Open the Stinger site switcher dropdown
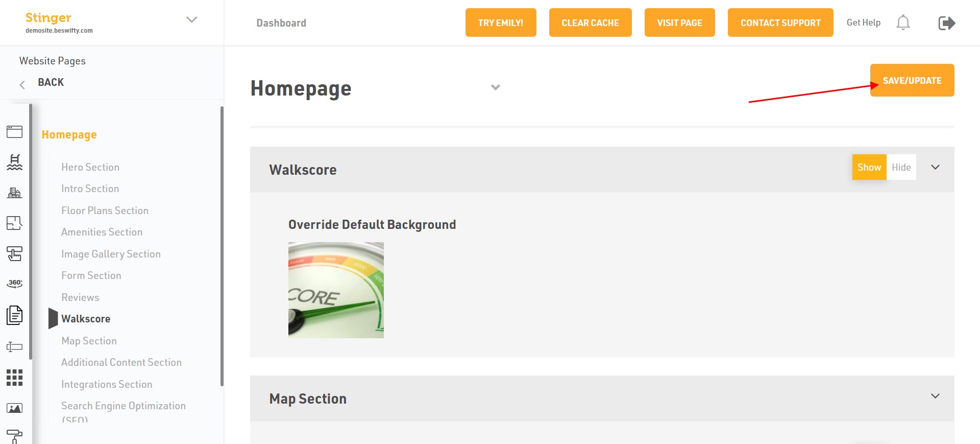The width and height of the screenshot is (980, 444). coord(191,20)
